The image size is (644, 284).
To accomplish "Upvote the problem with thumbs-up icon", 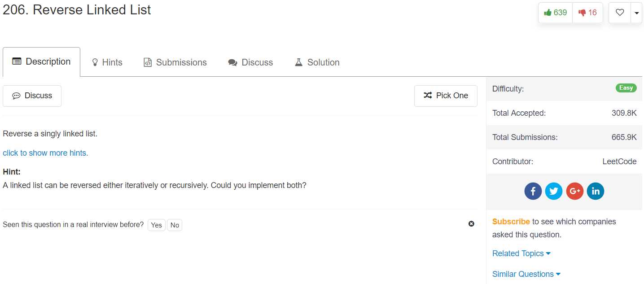I will click(555, 13).
